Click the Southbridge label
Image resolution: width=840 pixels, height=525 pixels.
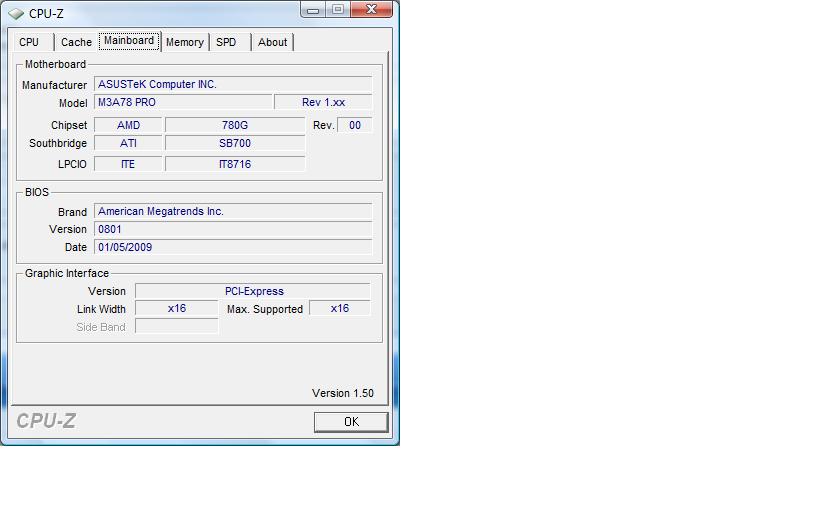click(58, 143)
